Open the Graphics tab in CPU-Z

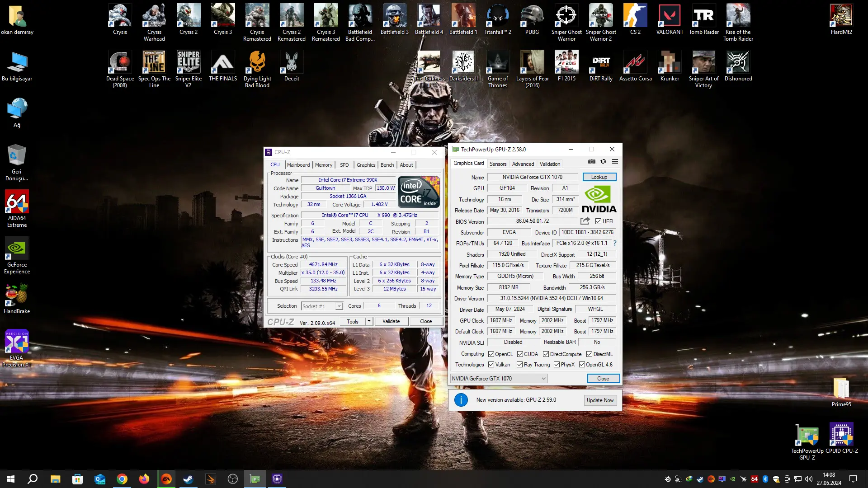[x=366, y=165]
